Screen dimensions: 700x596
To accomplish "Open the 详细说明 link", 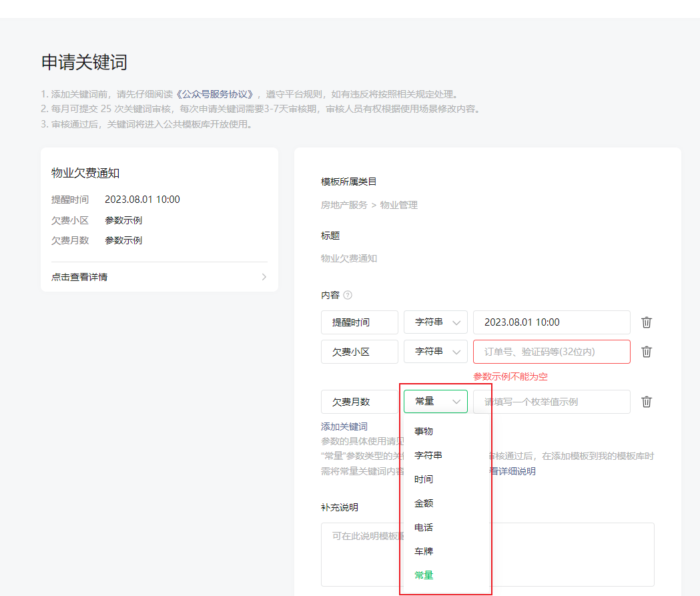I will tap(512, 471).
